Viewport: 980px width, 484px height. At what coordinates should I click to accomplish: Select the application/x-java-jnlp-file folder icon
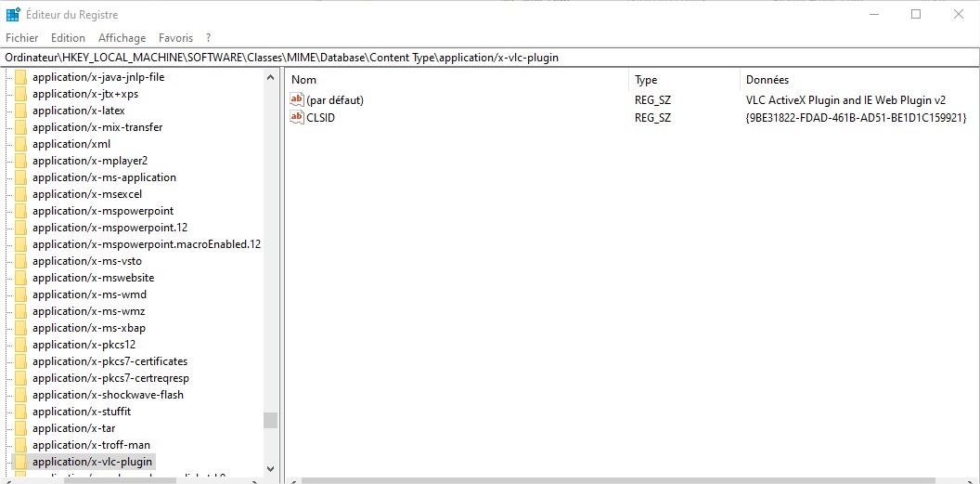pyautogui.click(x=21, y=77)
